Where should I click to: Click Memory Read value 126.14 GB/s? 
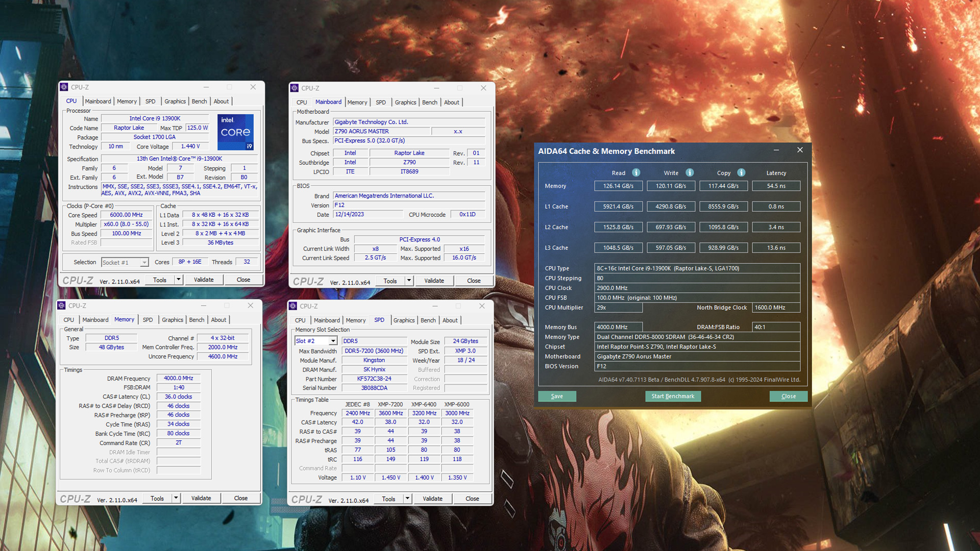618,186
